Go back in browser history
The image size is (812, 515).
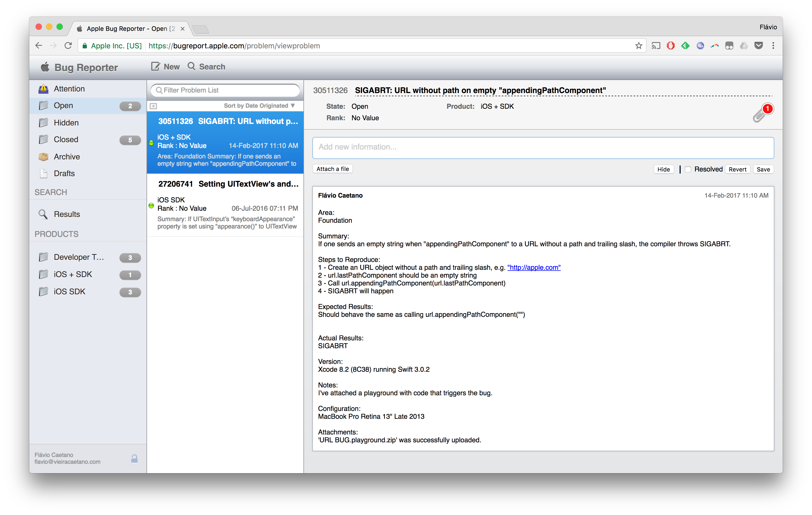click(39, 45)
